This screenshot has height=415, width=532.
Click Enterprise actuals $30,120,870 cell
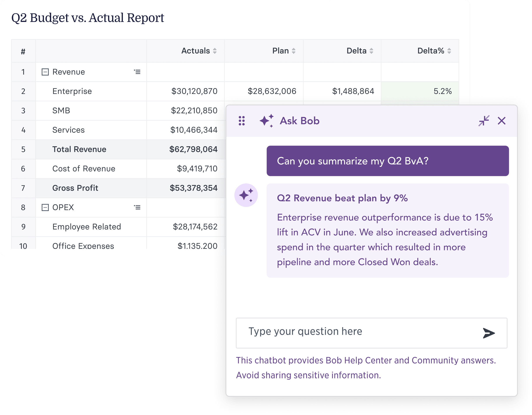[185, 91]
